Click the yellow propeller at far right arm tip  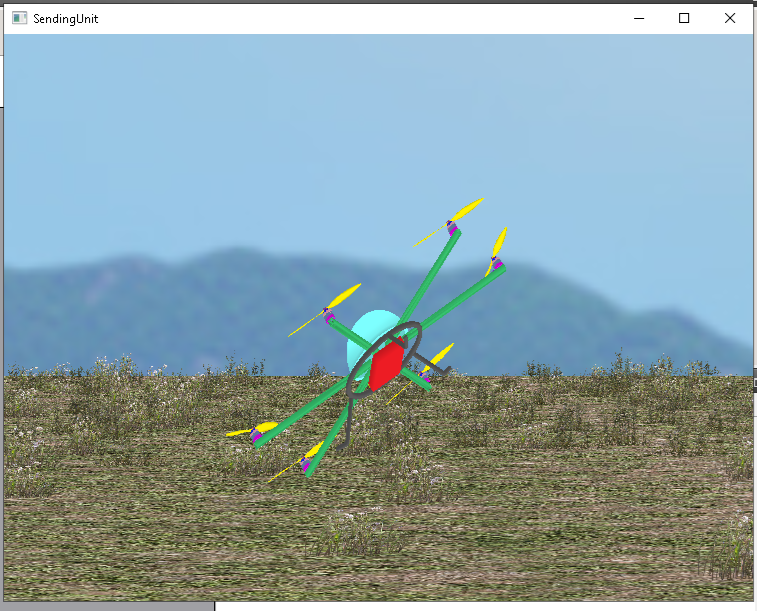tap(499, 244)
